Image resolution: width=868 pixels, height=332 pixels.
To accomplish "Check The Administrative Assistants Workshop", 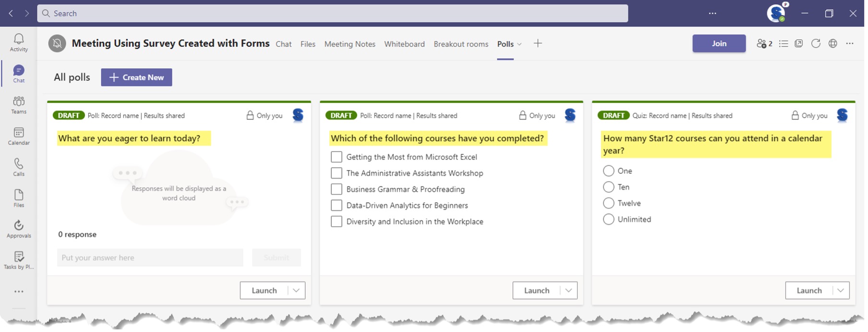I will pos(337,173).
